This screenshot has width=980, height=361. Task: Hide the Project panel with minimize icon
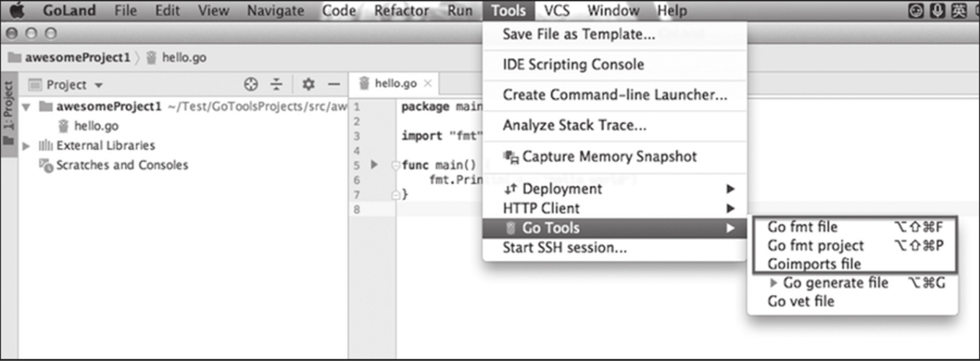(x=333, y=84)
